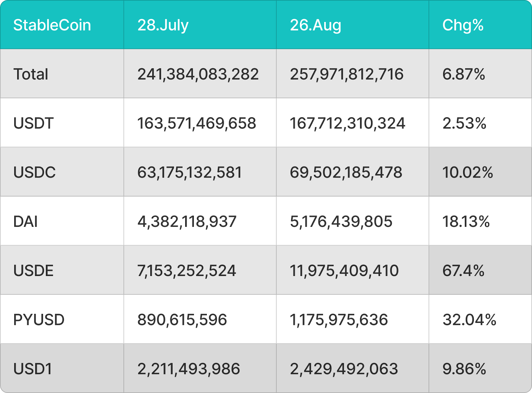This screenshot has height=393, width=532.
Task: Click DAI change value 18.13%
Action: click(466, 221)
